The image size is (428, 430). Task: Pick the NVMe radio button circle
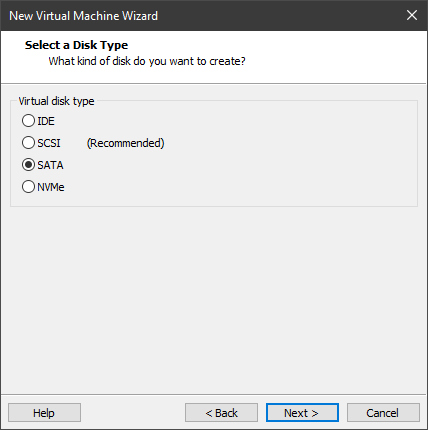[x=28, y=187]
